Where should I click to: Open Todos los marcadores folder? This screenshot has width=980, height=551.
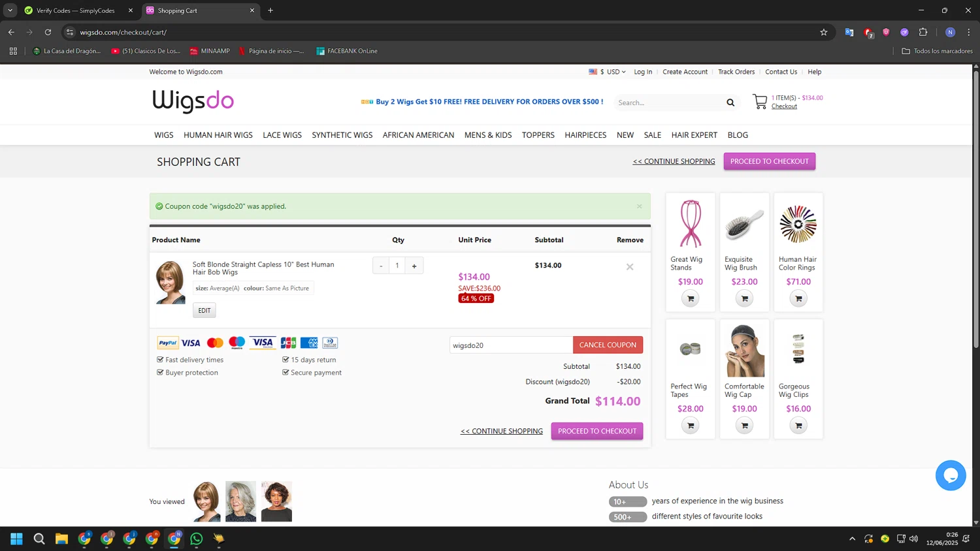937,51
